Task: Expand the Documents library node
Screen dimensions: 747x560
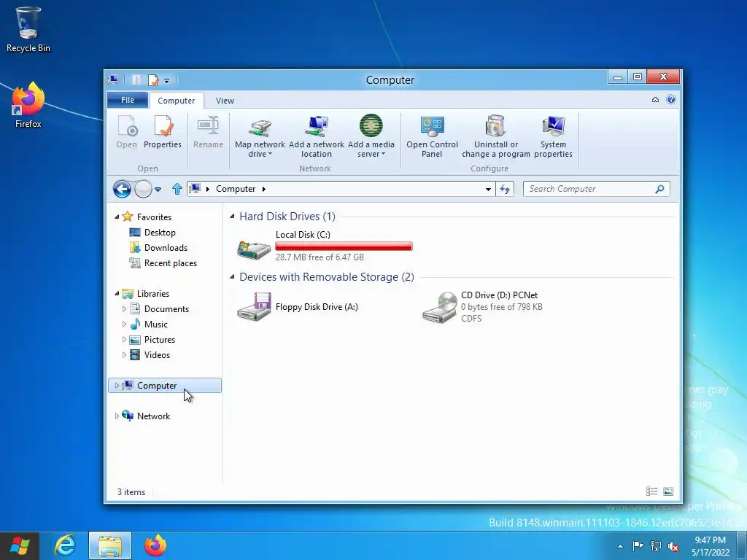Action: point(124,309)
